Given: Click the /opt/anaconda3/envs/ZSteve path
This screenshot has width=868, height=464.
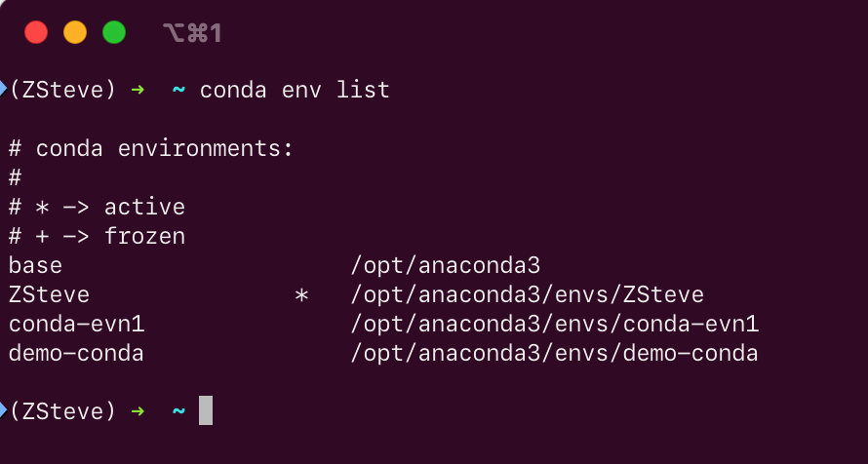Looking at the screenshot, I should (x=528, y=295).
